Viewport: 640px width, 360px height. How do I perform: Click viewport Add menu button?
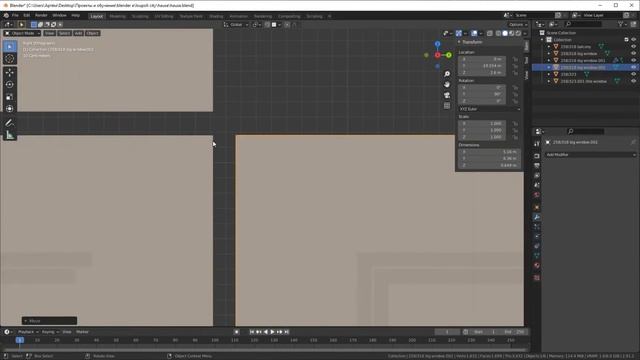coord(78,33)
